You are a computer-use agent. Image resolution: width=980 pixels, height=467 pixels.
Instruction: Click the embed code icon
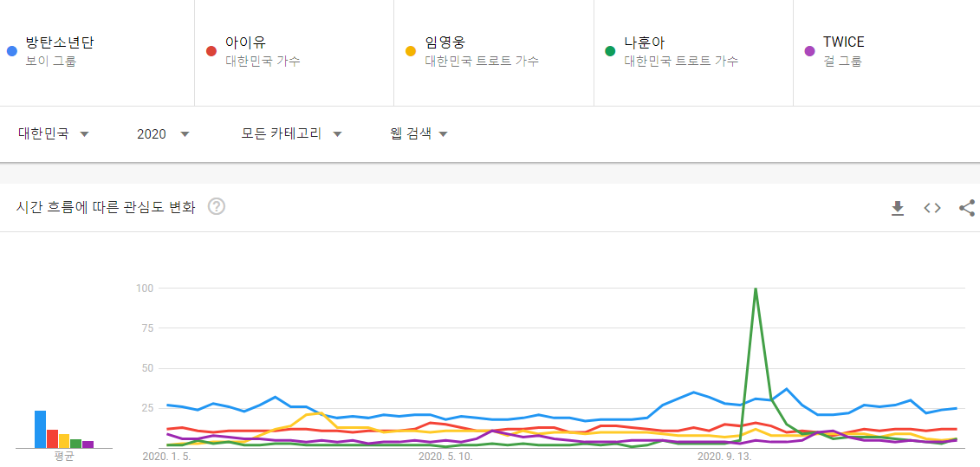932,208
